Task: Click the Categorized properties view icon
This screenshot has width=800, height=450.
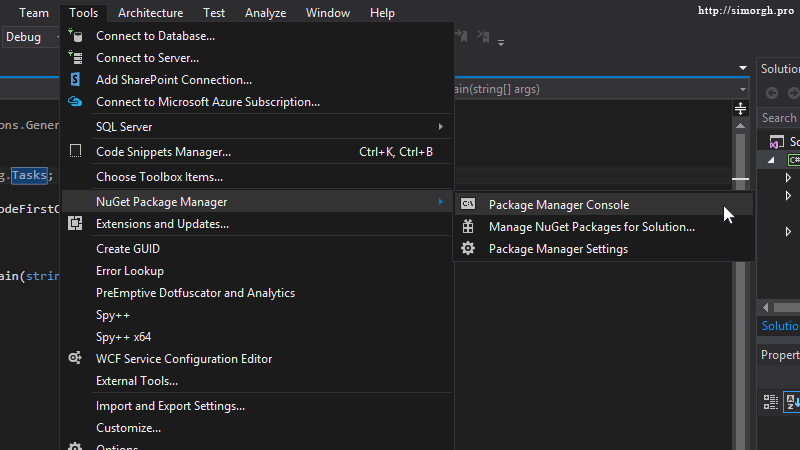Action: click(x=770, y=402)
